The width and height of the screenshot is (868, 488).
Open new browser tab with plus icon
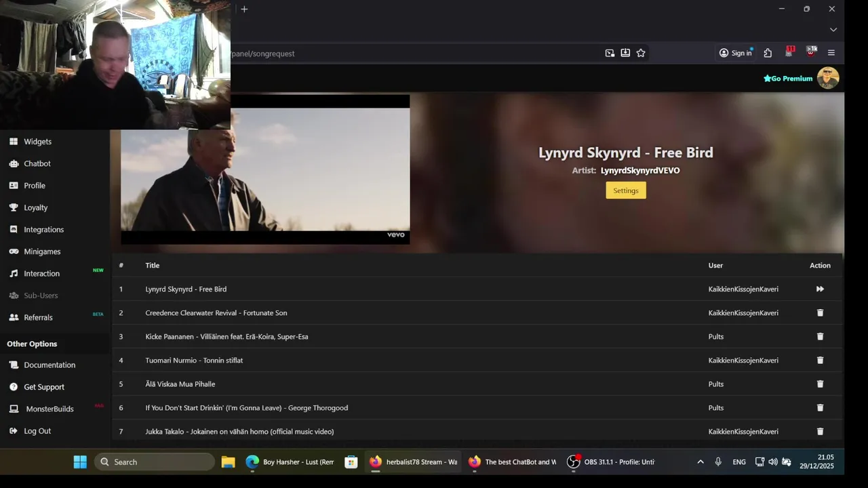[244, 9]
